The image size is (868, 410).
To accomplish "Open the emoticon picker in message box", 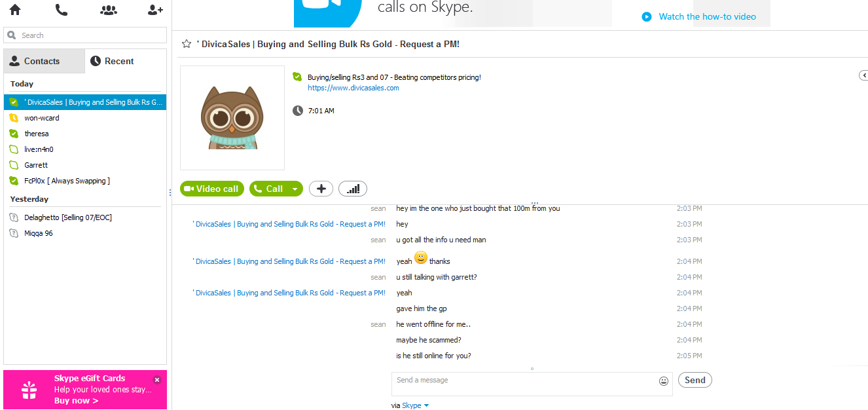I will coord(664,381).
